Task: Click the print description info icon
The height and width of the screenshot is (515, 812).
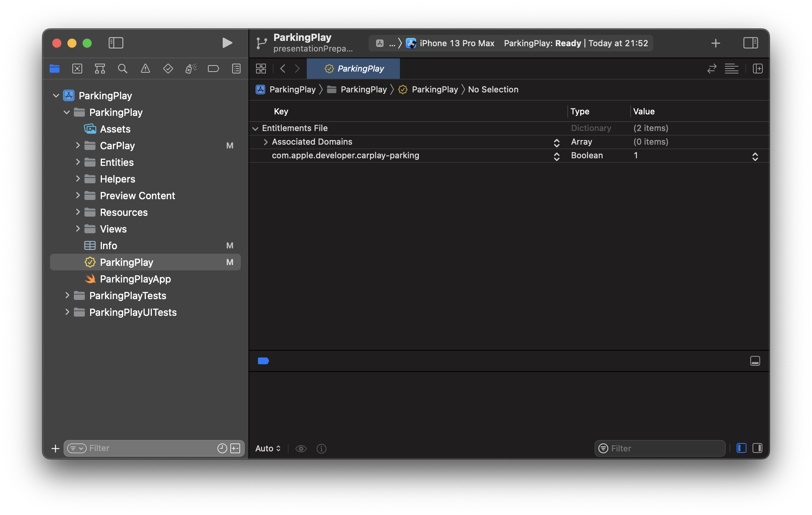Action: (x=322, y=448)
